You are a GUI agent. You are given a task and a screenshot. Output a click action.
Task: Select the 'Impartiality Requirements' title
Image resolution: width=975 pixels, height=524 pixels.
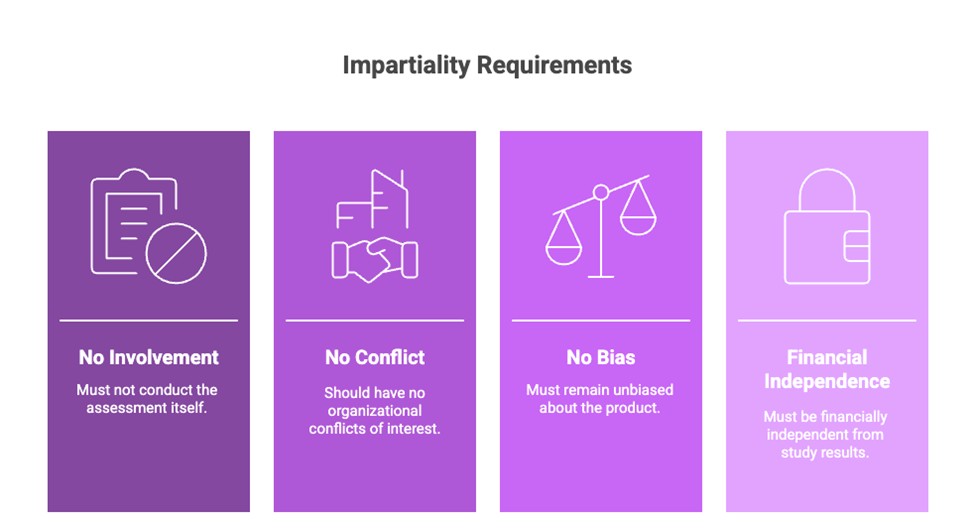pos(487,65)
